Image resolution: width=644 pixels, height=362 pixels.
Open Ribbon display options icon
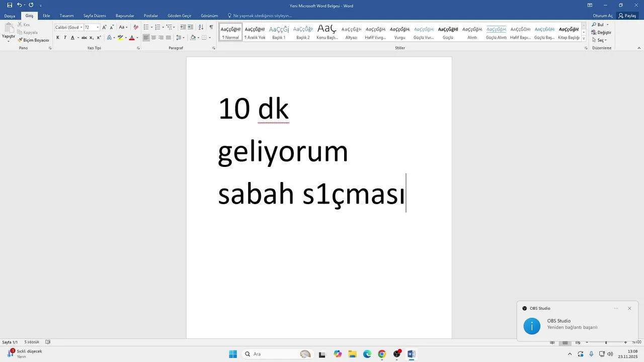(590, 5)
